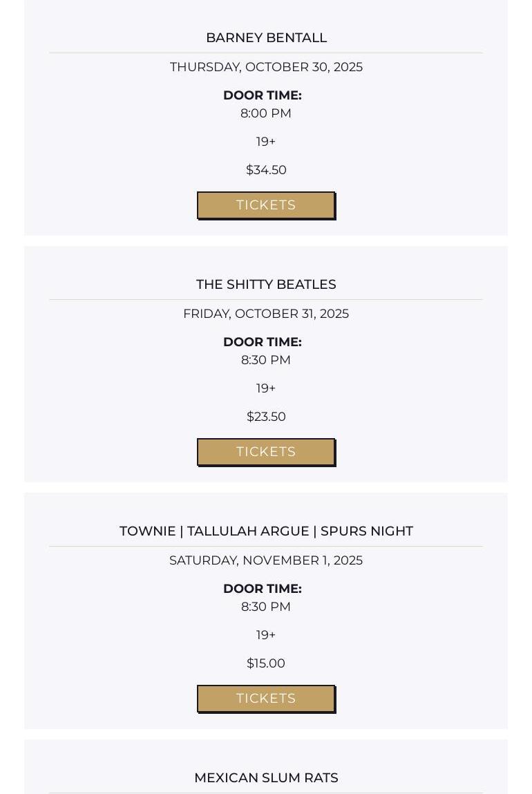Open Tickets for Townie Spurs Night show

pyautogui.click(x=266, y=699)
